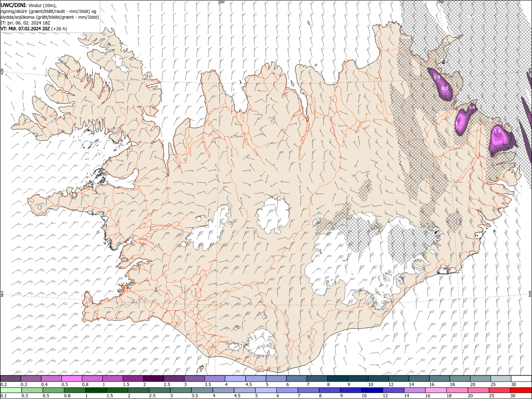Click the "Vindur (10m)" text in header
532x399 pixels.
(x=42, y=5)
